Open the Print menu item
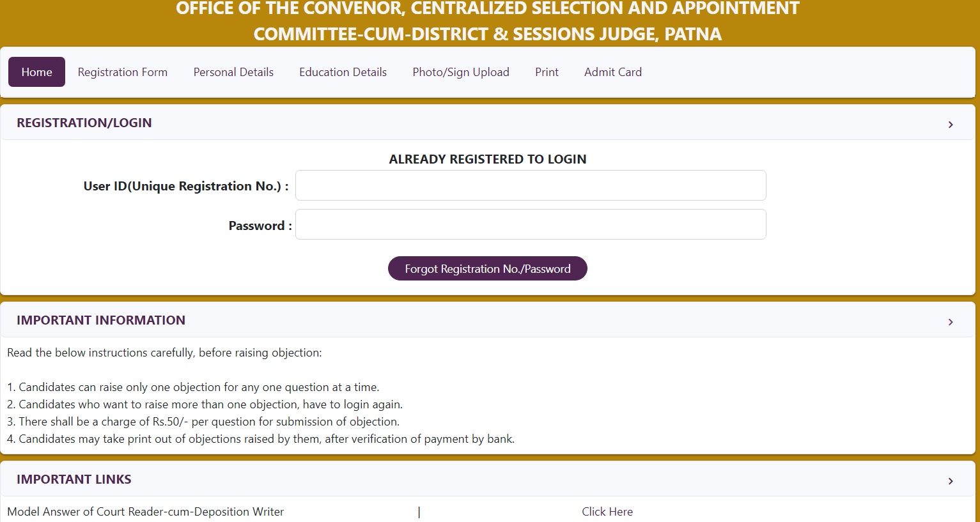 pyautogui.click(x=547, y=72)
